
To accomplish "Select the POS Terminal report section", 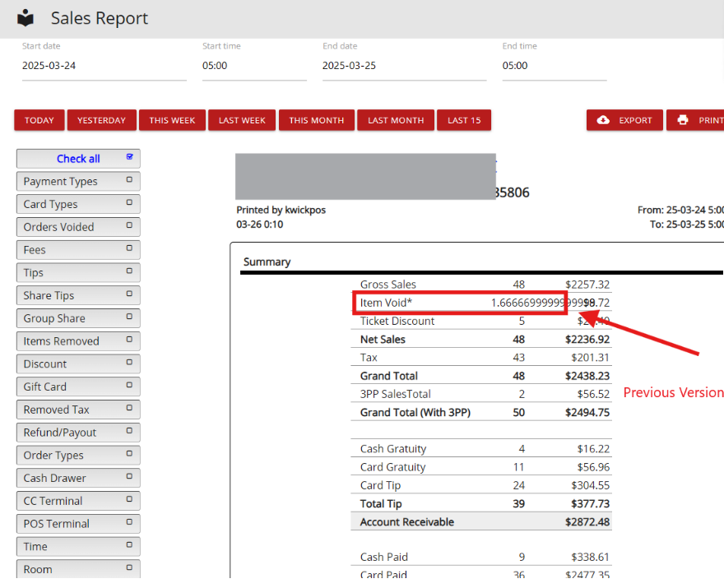I will (x=78, y=524).
